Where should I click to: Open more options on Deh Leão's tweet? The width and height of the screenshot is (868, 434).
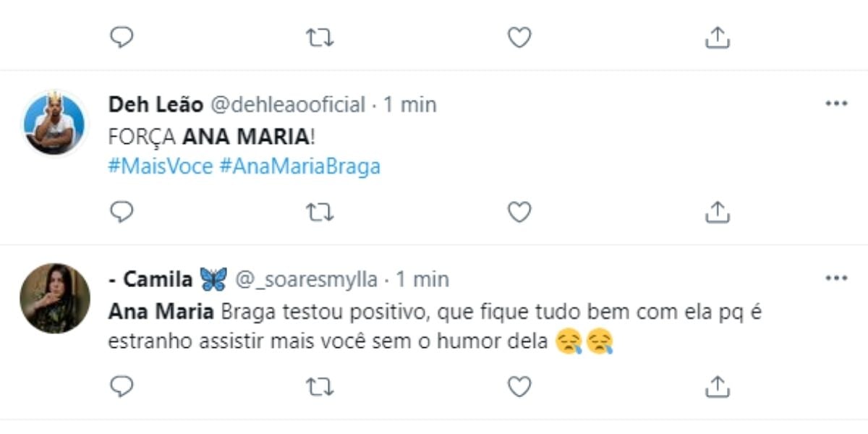click(835, 103)
